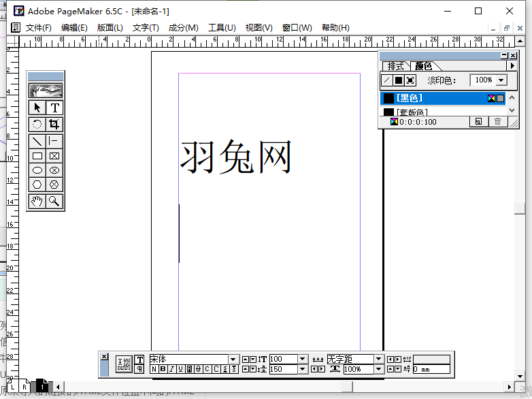Click the Apply button in control palette
Viewport: 532px width, 399px height.
124,364
